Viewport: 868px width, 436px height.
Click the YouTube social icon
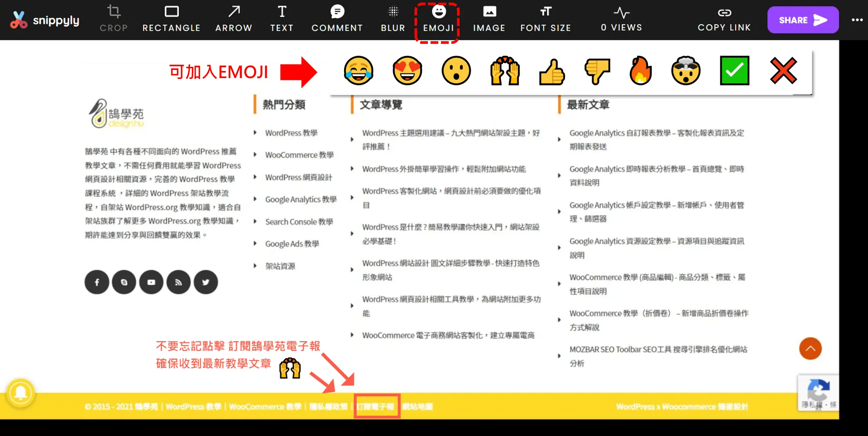click(x=151, y=282)
